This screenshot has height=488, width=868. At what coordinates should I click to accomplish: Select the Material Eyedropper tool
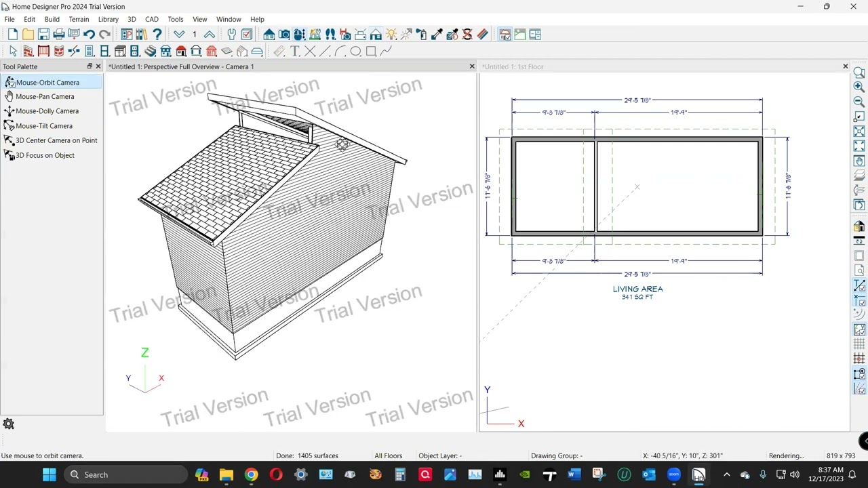(x=437, y=35)
